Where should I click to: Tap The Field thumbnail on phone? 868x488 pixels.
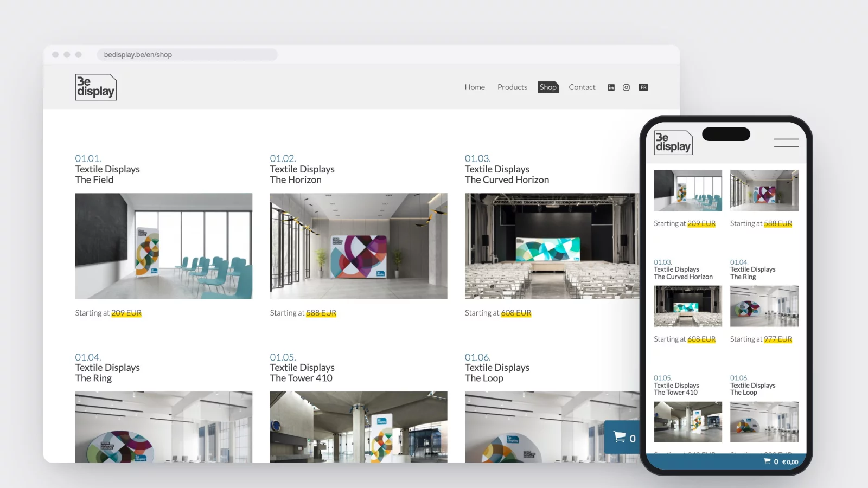[x=688, y=190]
